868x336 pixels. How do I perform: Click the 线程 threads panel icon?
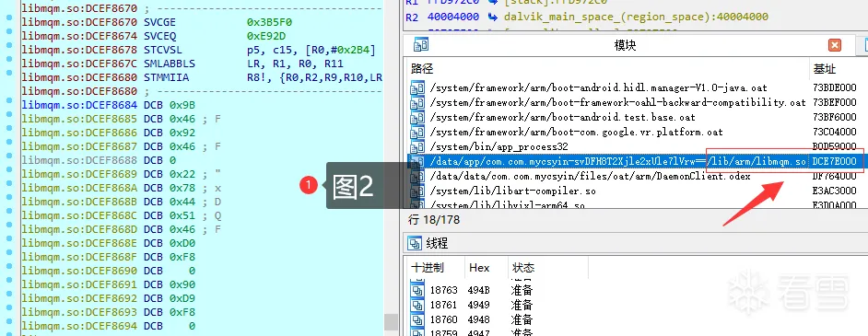coord(415,243)
